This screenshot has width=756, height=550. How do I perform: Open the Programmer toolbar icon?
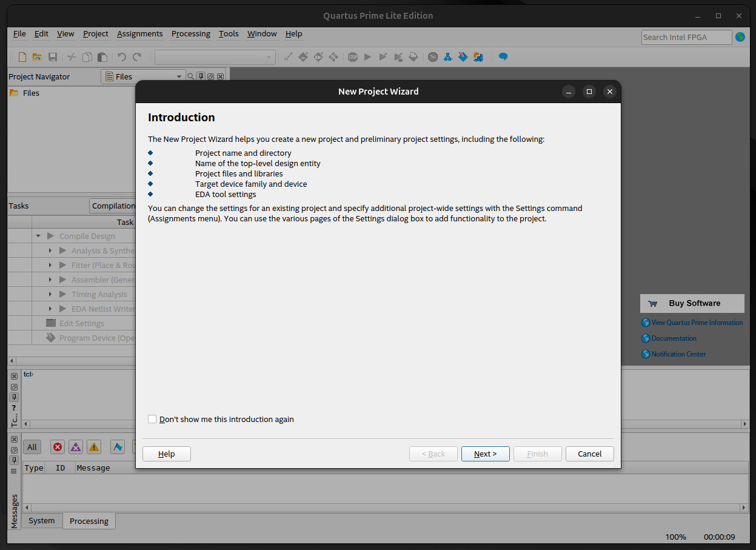pyautogui.click(x=463, y=57)
